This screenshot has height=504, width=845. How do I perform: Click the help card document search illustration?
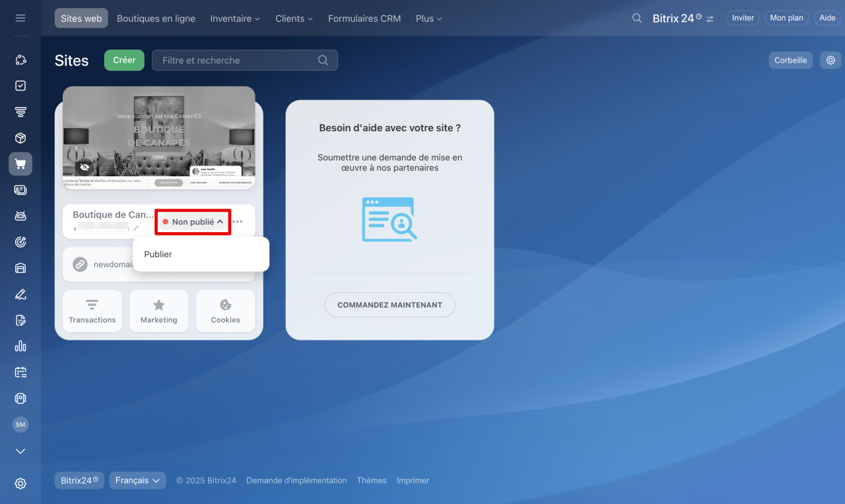389,219
